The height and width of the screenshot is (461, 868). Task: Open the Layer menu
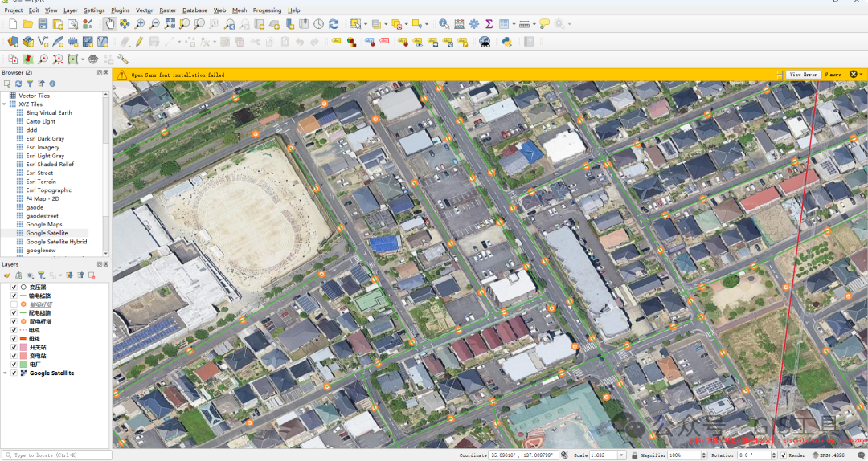70,10
